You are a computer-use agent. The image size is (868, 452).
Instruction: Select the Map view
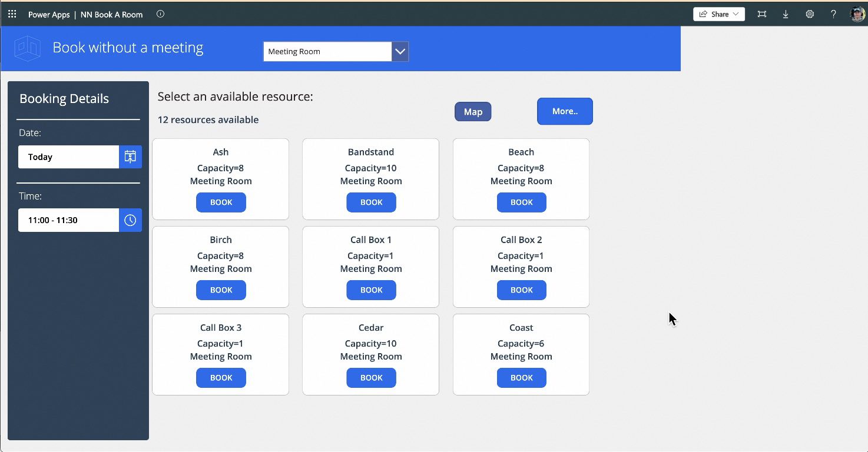pyautogui.click(x=473, y=111)
